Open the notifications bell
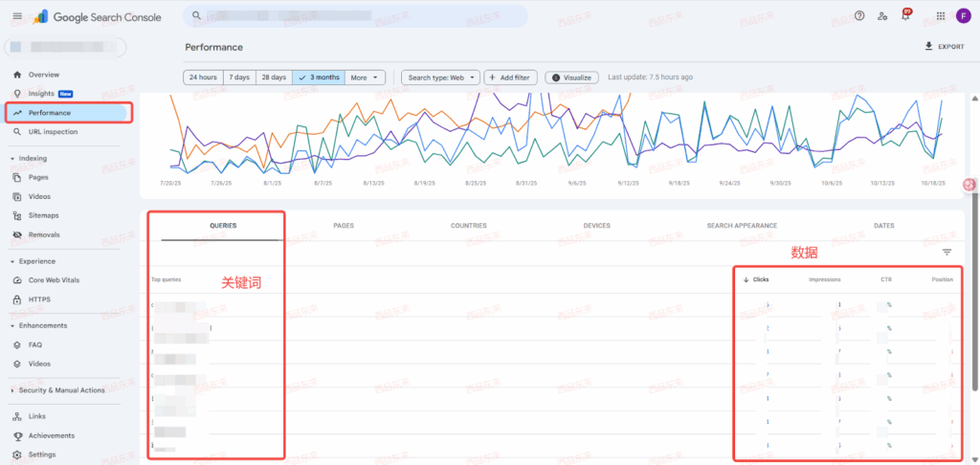 point(905,16)
